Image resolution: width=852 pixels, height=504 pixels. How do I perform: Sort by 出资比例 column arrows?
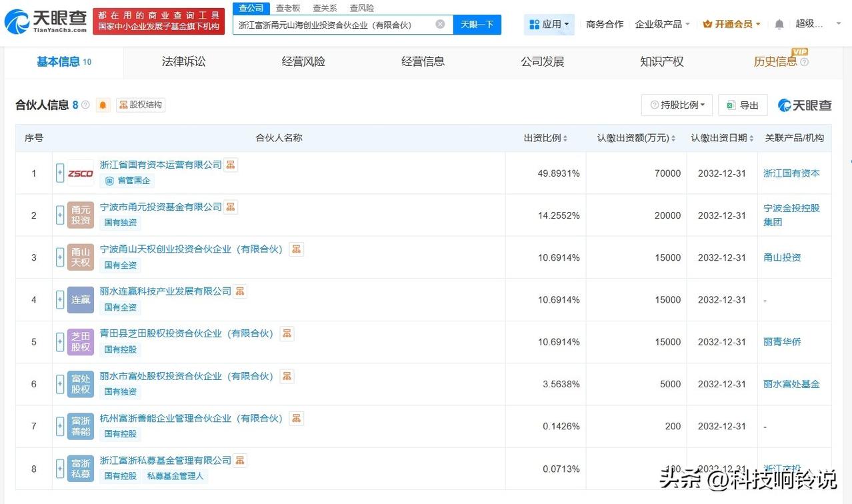click(565, 139)
